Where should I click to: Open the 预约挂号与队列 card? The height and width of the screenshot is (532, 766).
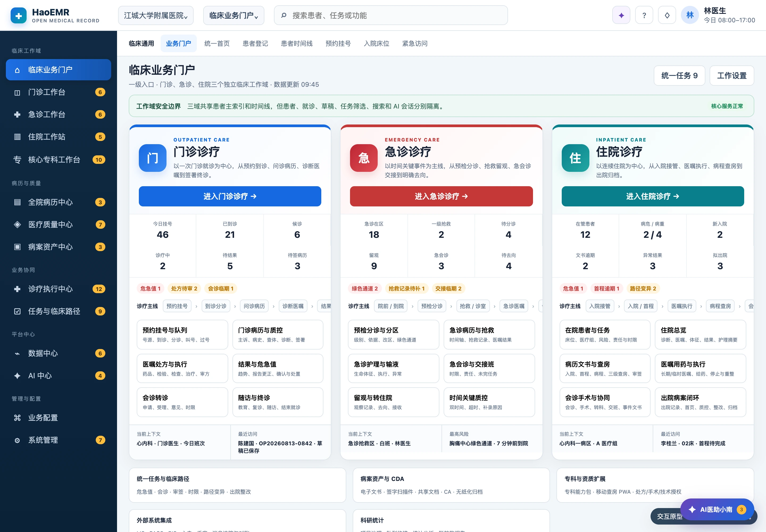[182, 334]
